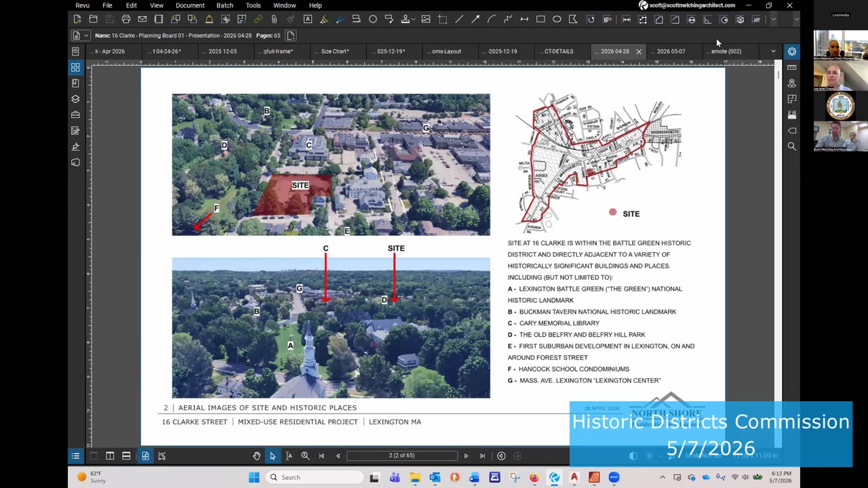Go to the previous view
Screen dimensions: 868x488
coord(501,456)
